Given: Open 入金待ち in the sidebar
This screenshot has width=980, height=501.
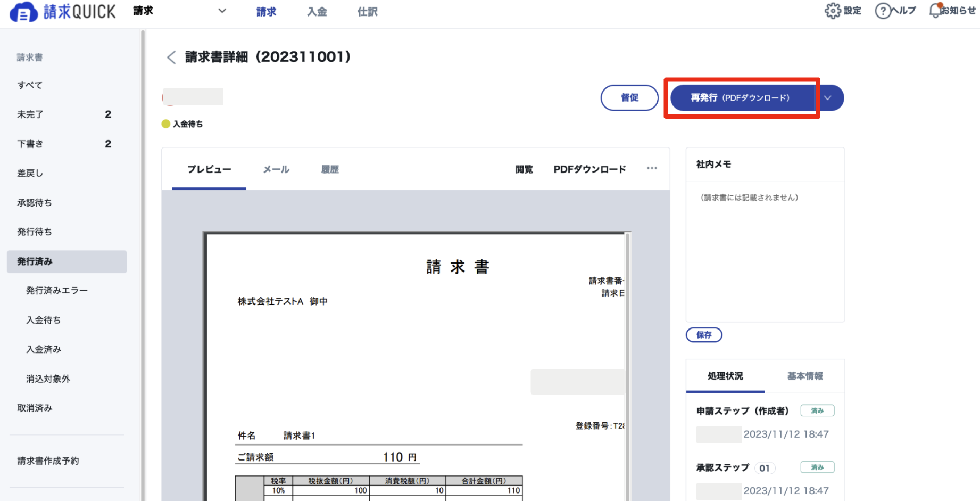Looking at the screenshot, I should [44, 320].
